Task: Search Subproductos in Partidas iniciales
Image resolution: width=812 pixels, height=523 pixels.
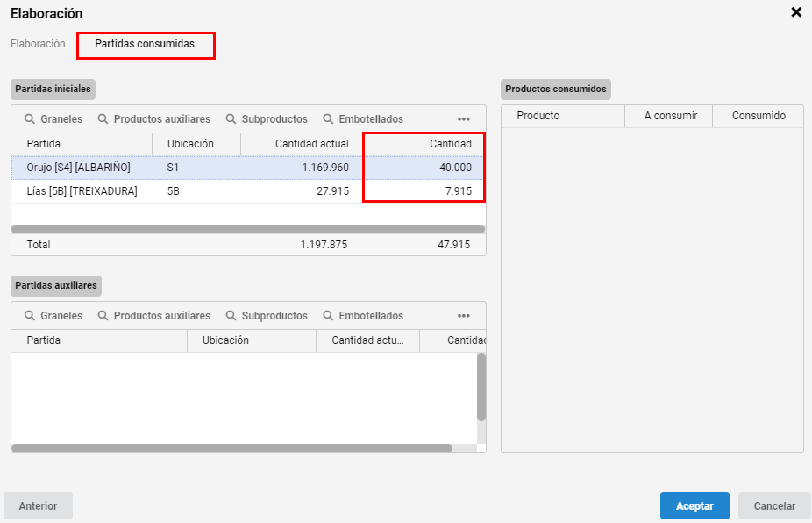Action: coord(267,119)
